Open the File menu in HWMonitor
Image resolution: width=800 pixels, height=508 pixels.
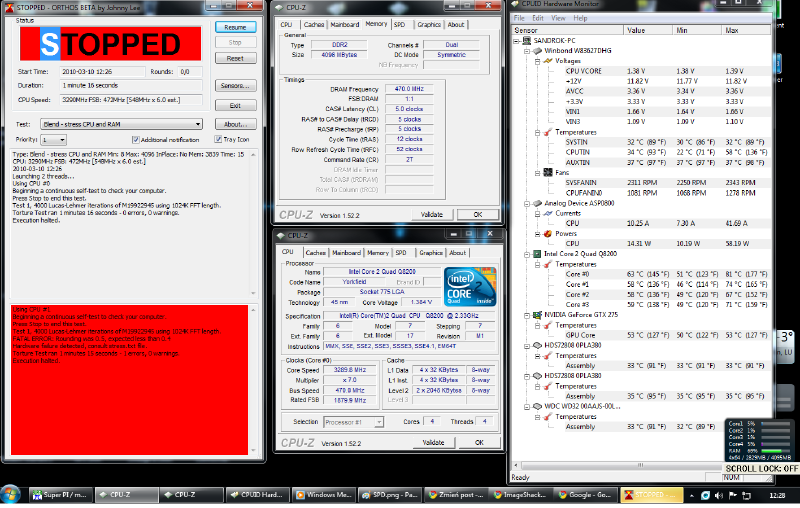pyautogui.click(x=519, y=18)
